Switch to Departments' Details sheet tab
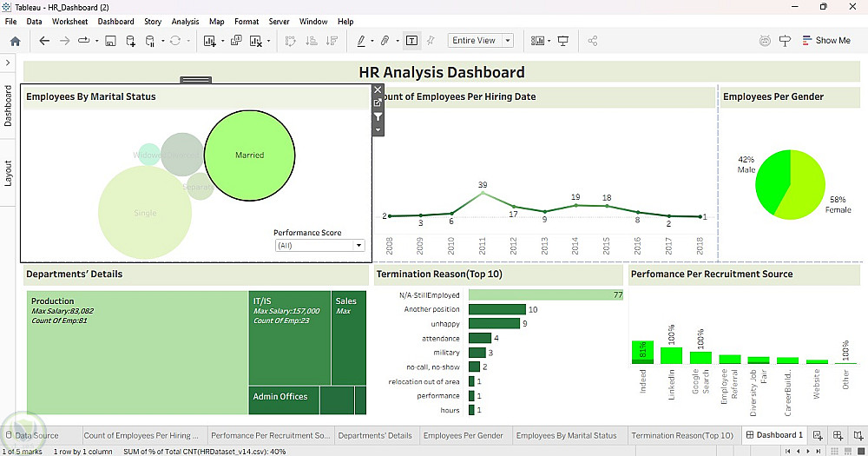The image size is (868, 456). [375, 435]
